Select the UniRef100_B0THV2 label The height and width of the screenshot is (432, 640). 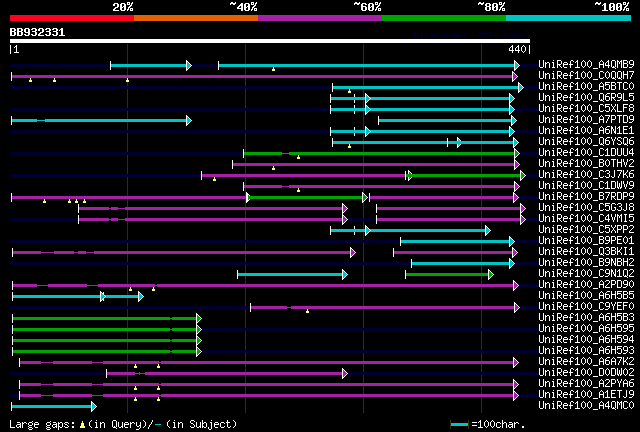[x=586, y=163]
